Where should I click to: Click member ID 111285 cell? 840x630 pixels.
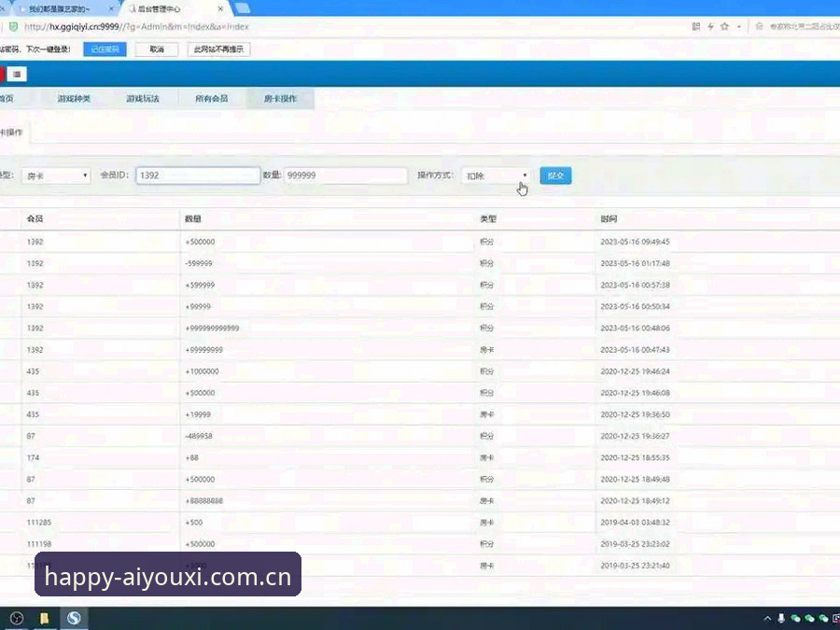coord(39,523)
